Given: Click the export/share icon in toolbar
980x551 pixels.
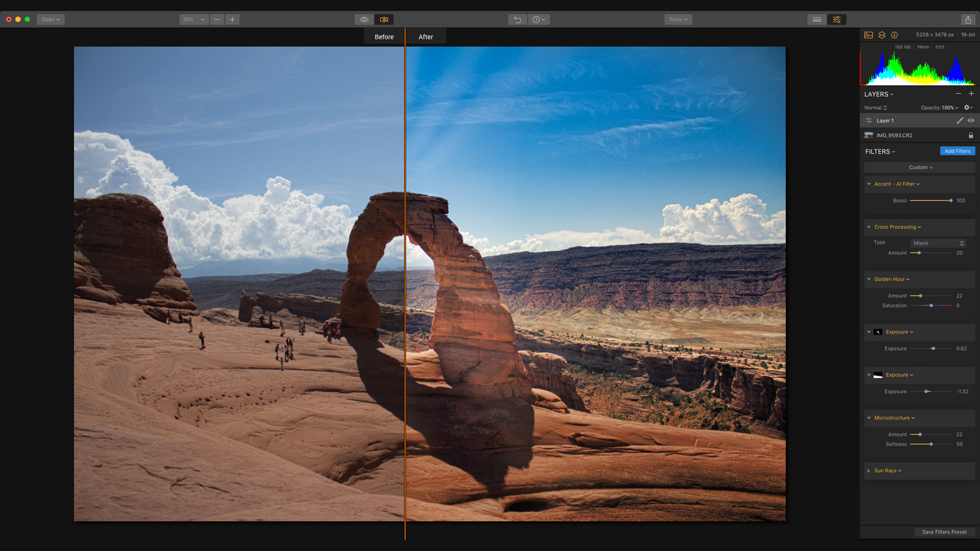Looking at the screenshot, I should [968, 19].
